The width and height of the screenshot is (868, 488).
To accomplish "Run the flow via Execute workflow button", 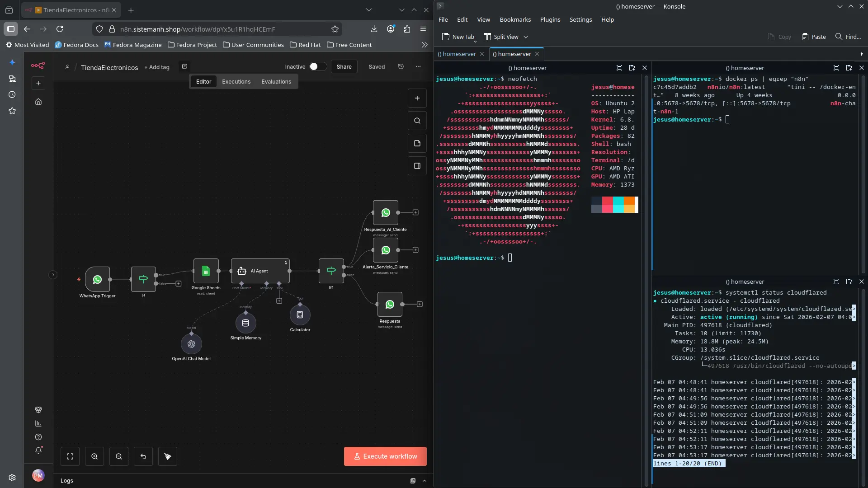I will point(384,456).
